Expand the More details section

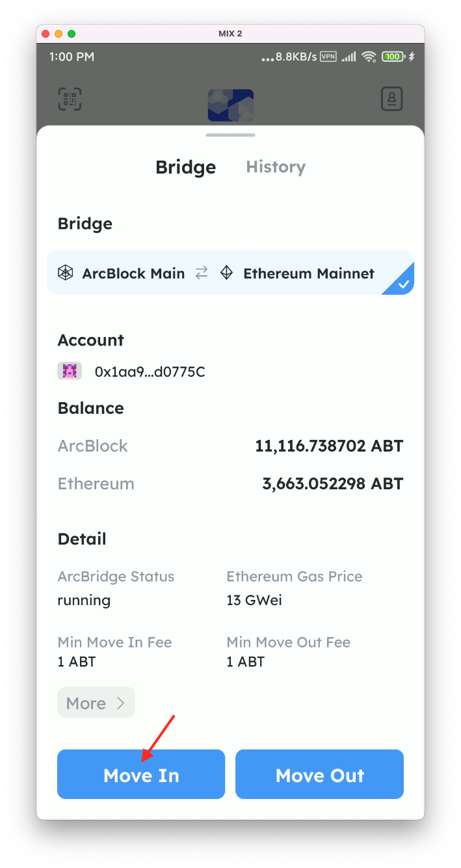(x=96, y=702)
